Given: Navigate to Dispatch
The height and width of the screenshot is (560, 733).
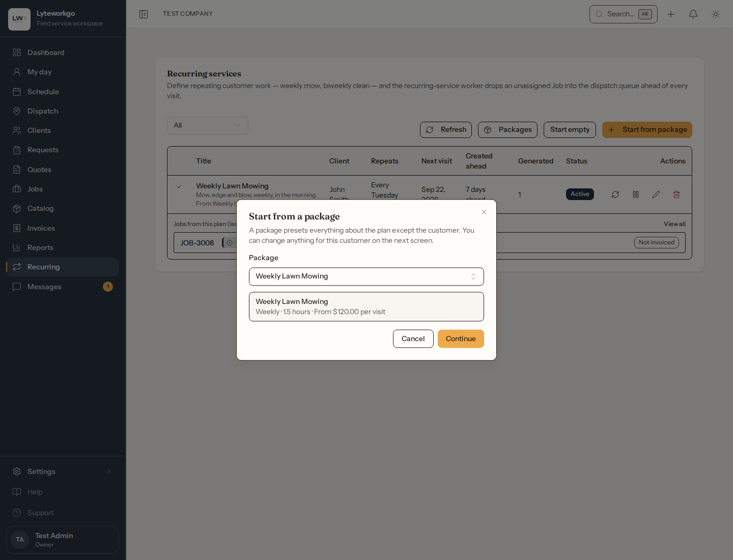Looking at the screenshot, I should [x=63, y=111].
